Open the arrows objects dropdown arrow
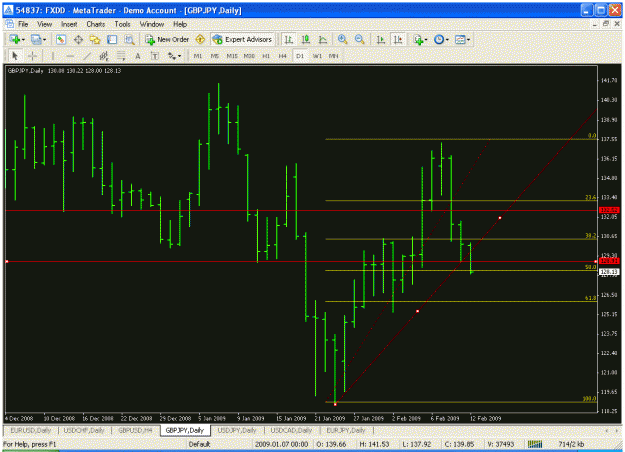This screenshot has width=625, height=452. pyautogui.click(x=179, y=57)
